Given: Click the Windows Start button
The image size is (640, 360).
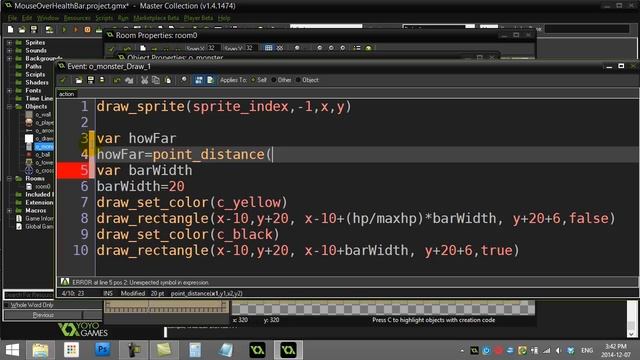Looking at the screenshot, I should [12, 350].
